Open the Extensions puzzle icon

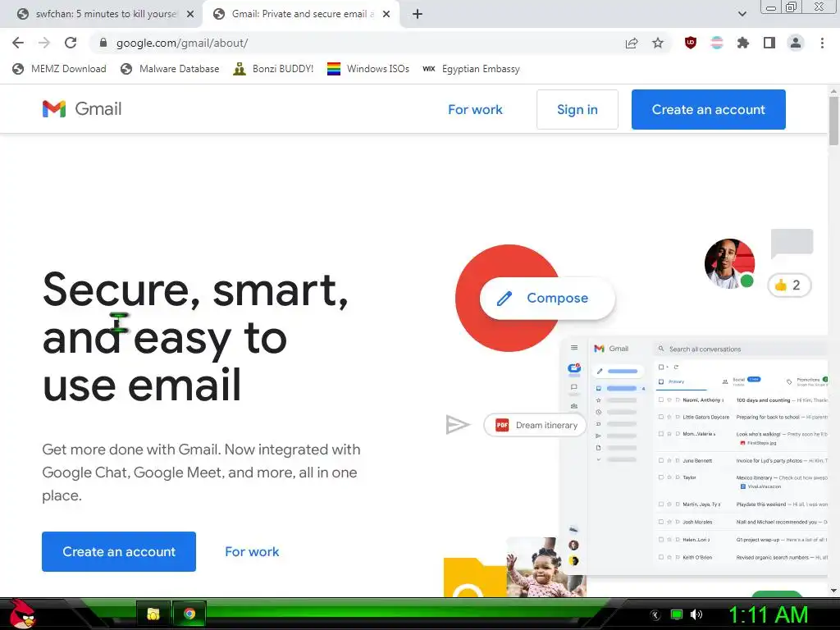pos(742,43)
